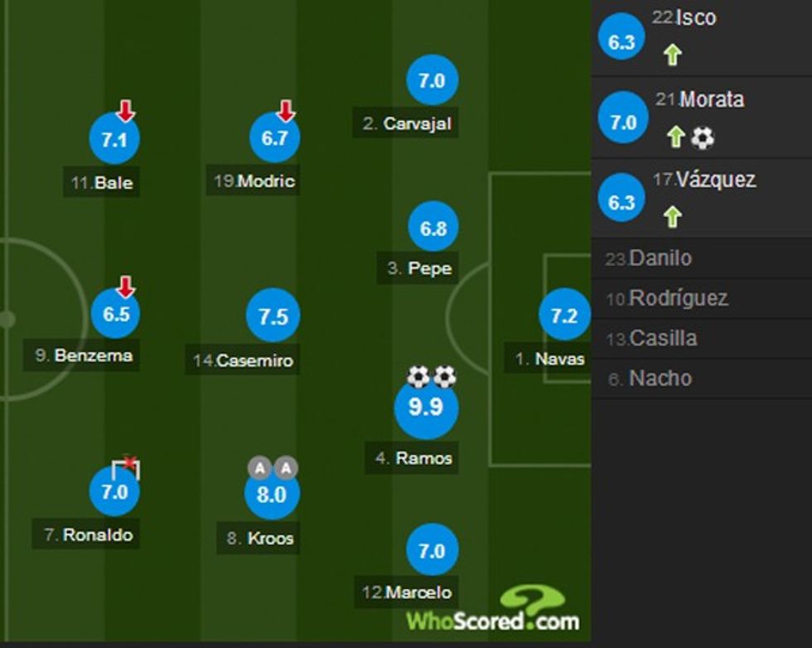Select Danilo in the bench list
This screenshot has height=648, width=812.
(x=659, y=259)
